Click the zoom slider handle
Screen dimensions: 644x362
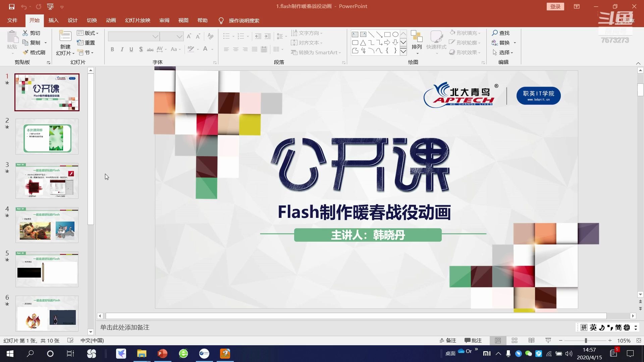point(586,341)
